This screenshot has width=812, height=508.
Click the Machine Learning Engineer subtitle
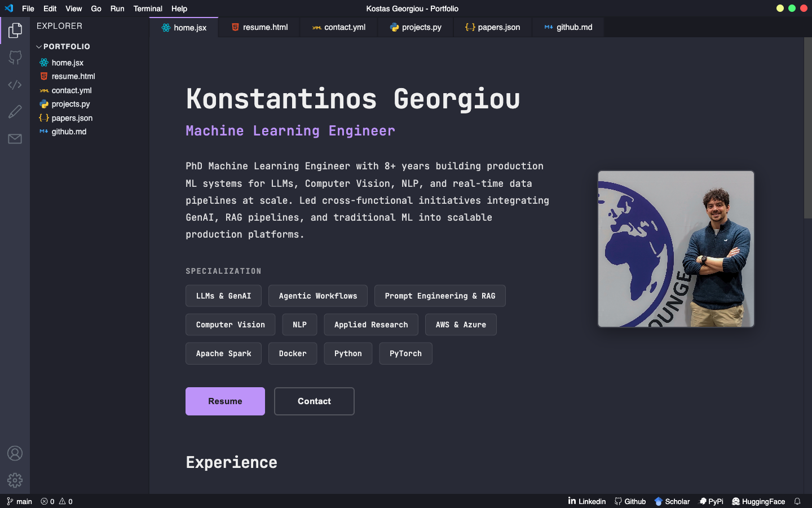point(290,131)
